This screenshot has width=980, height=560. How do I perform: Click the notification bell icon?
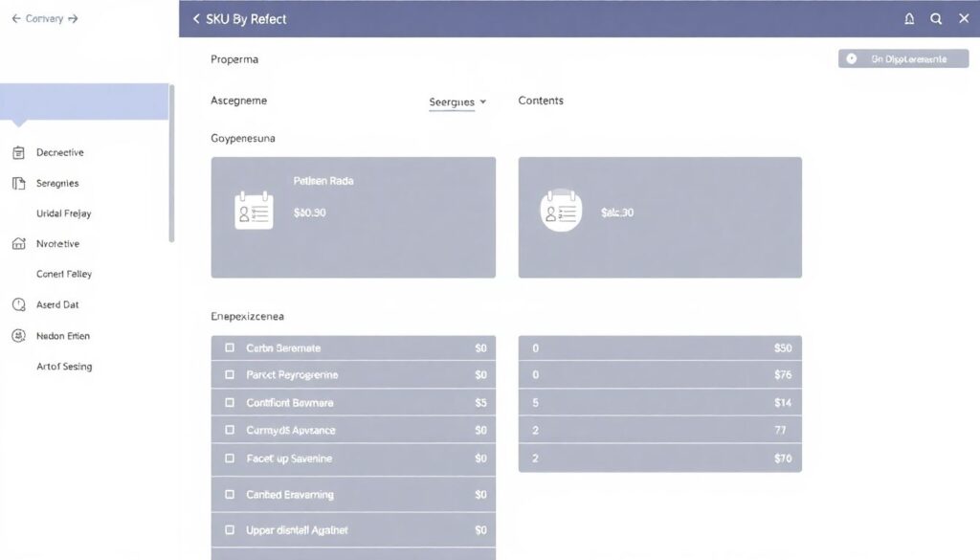[909, 18]
